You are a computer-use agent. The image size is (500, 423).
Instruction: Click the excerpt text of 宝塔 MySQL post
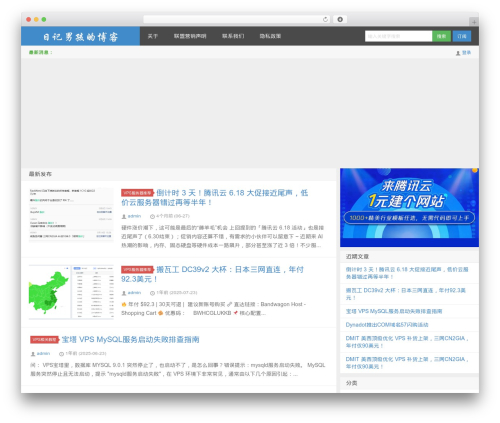pyautogui.click(x=178, y=369)
